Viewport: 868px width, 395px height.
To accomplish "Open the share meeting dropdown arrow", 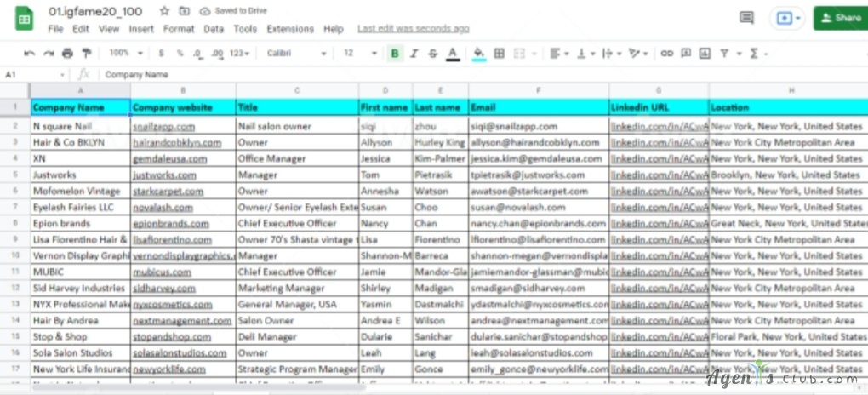I will pos(798,18).
